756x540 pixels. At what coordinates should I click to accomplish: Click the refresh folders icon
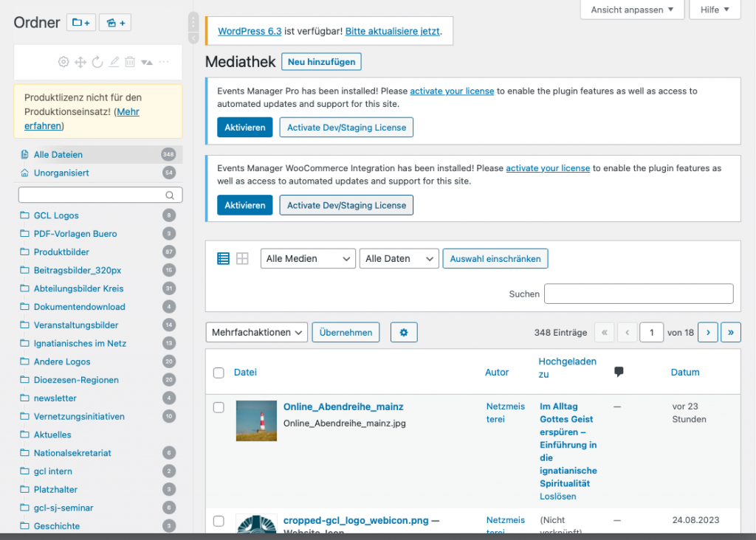pos(97,62)
